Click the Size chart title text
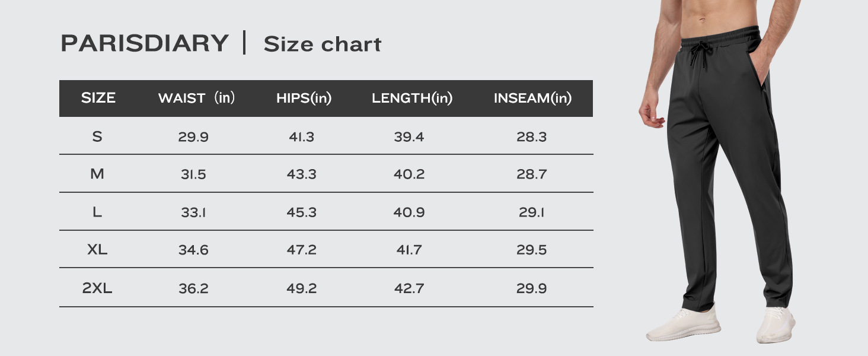The width and height of the screenshot is (868, 356). (322, 44)
